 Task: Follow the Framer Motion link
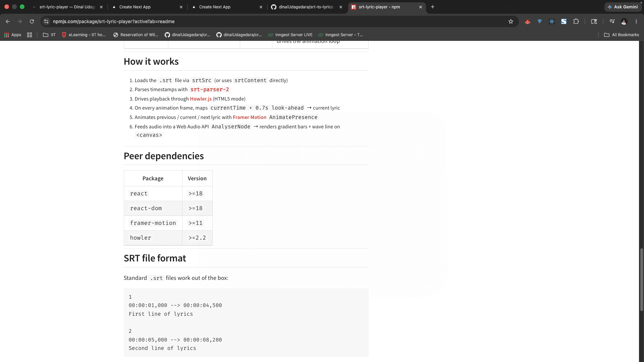[x=250, y=117]
